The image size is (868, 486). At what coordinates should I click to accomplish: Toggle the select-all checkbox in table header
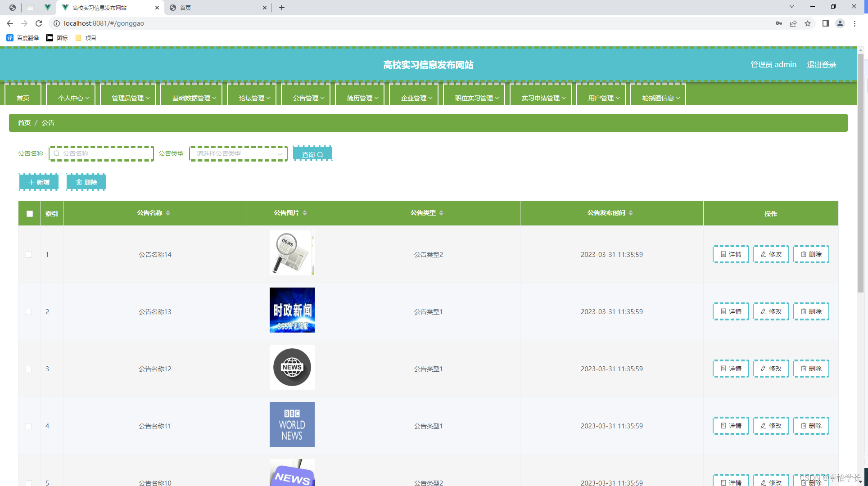(30, 214)
